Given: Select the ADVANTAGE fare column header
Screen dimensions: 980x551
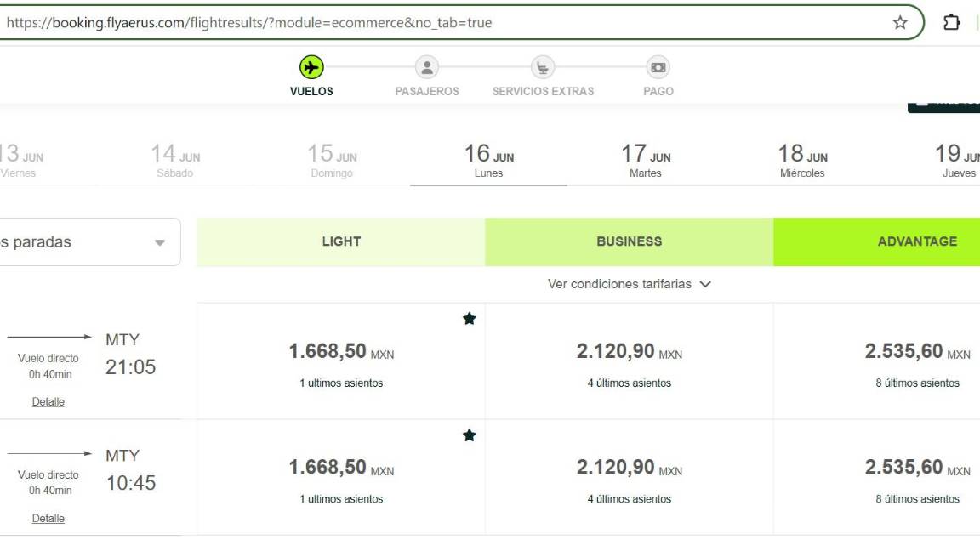Looking at the screenshot, I should [x=916, y=241].
